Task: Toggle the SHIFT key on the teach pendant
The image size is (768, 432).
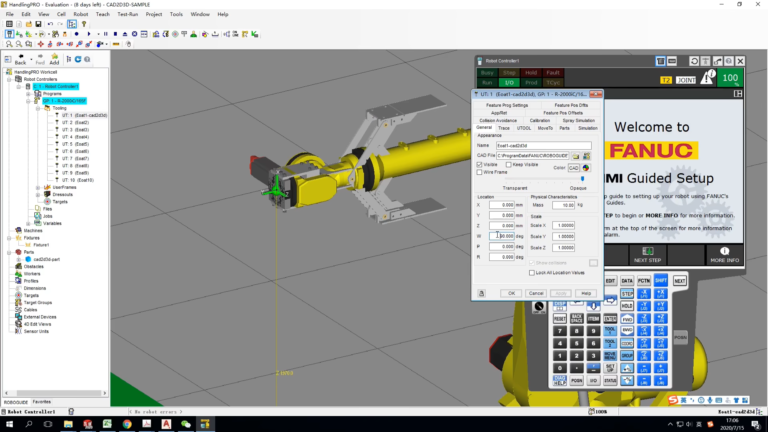Action: tap(661, 281)
